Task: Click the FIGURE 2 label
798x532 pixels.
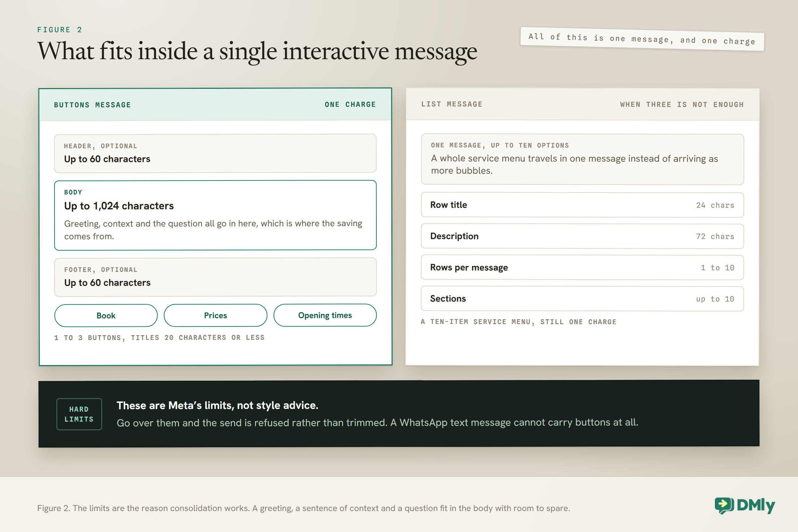Action: coord(60,30)
